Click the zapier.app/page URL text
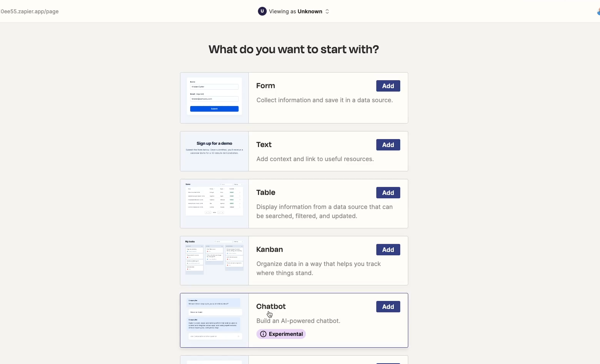 click(29, 11)
